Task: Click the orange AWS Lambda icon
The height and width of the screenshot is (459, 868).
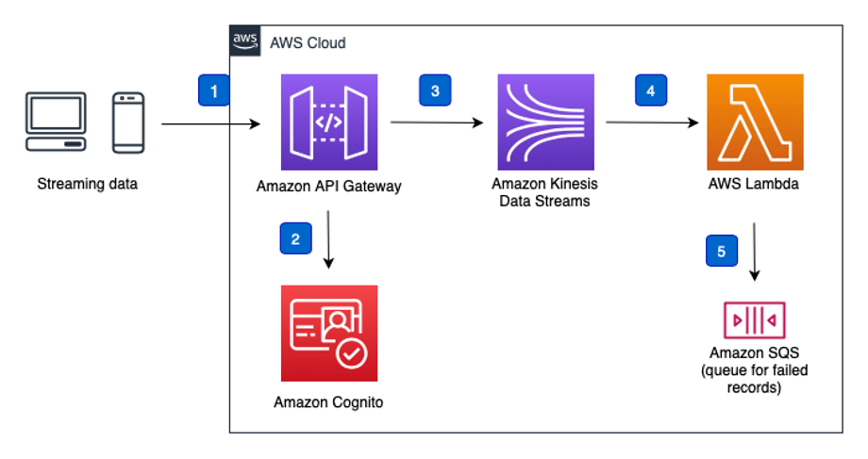Action: [755, 123]
